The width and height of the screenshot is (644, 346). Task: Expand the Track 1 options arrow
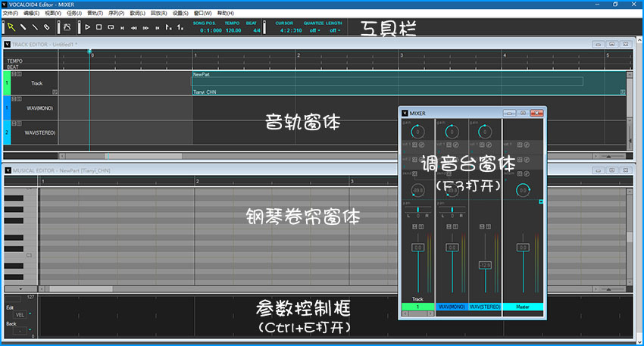(x=54, y=91)
